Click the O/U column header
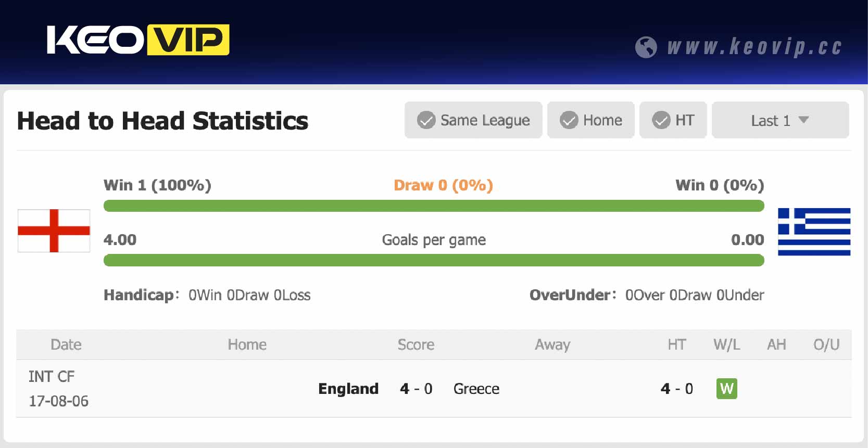868x448 pixels. pos(826,344)
